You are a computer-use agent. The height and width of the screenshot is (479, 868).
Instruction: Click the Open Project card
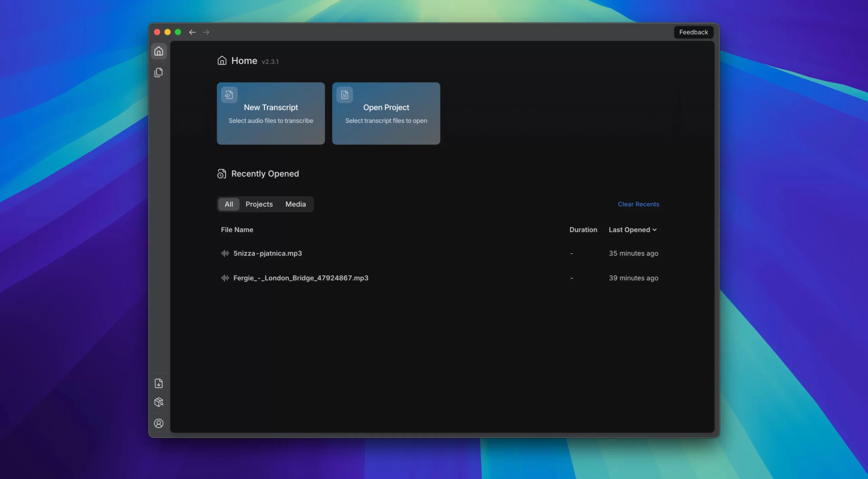click(386, 113)
